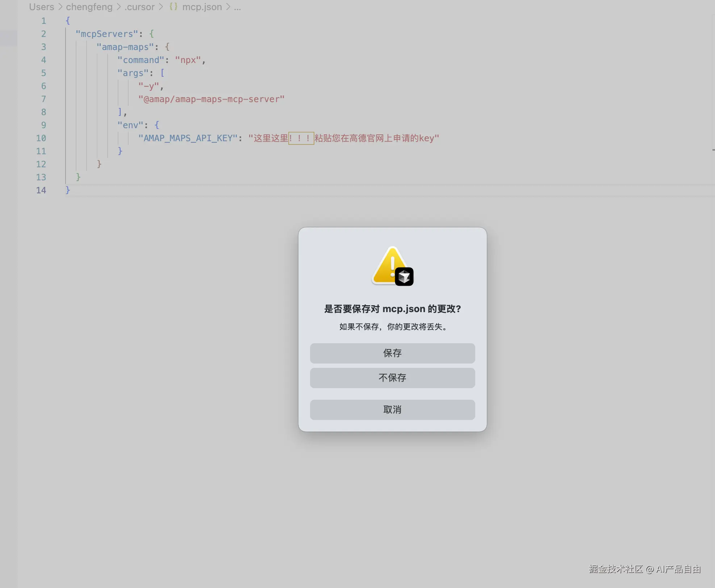This screenshot has width=715, height=588.
Task: Click the "args" key text
Action: point(133,73)
